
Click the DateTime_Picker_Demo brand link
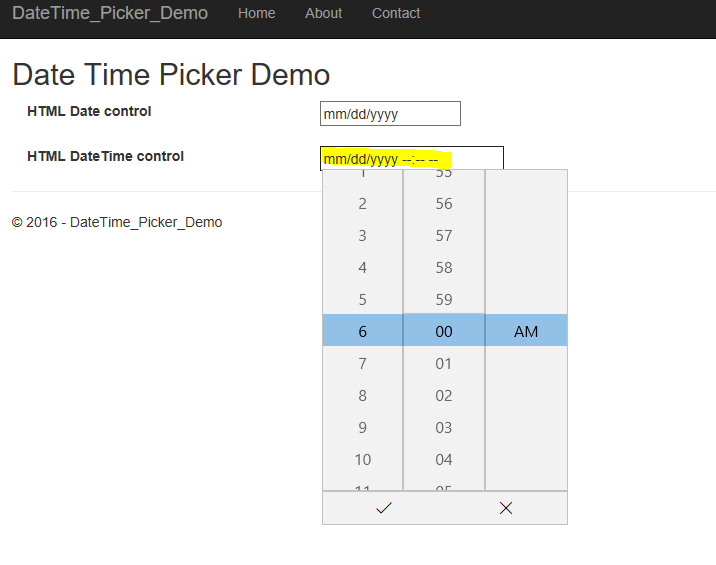(x=110, y=13)
